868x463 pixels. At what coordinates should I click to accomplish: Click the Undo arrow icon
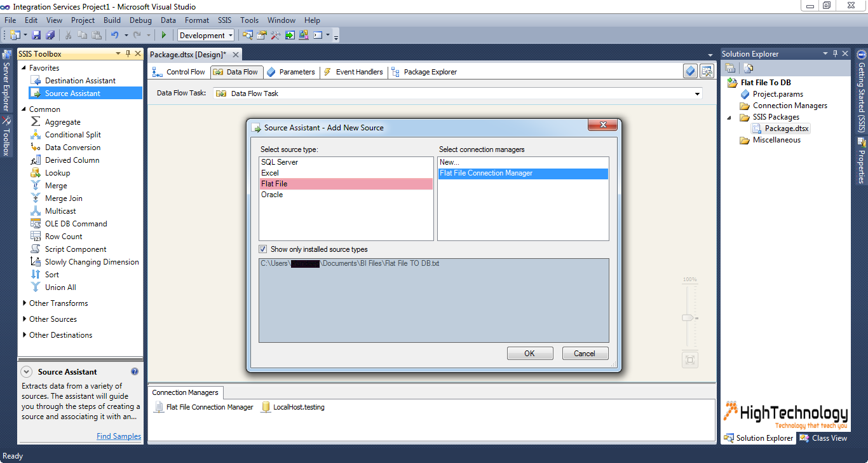point(115,35)
